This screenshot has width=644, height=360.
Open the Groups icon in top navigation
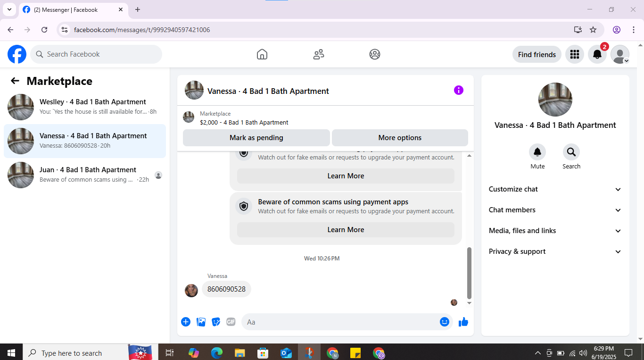coord(375,54)
